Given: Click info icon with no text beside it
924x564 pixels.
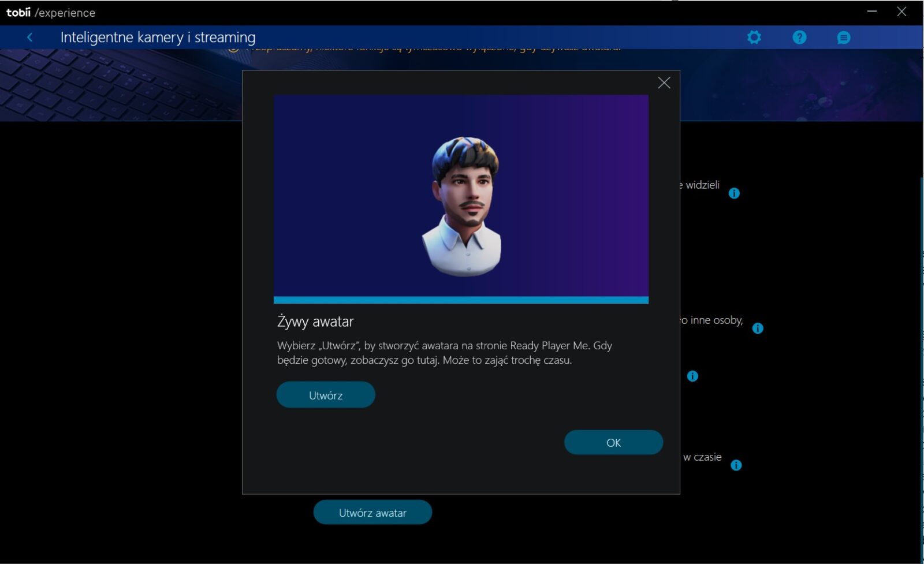Looking at the screenshot, I should (x=692, y=376).
